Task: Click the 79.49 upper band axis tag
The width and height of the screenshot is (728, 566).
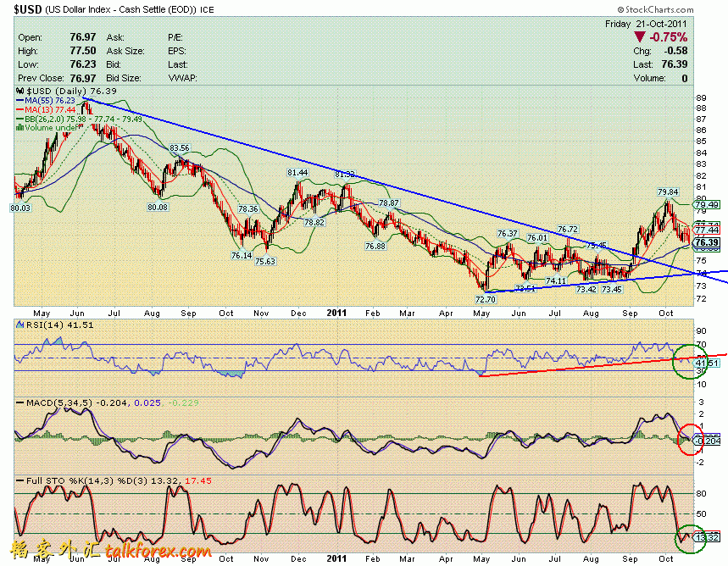Action: [707, 204]
